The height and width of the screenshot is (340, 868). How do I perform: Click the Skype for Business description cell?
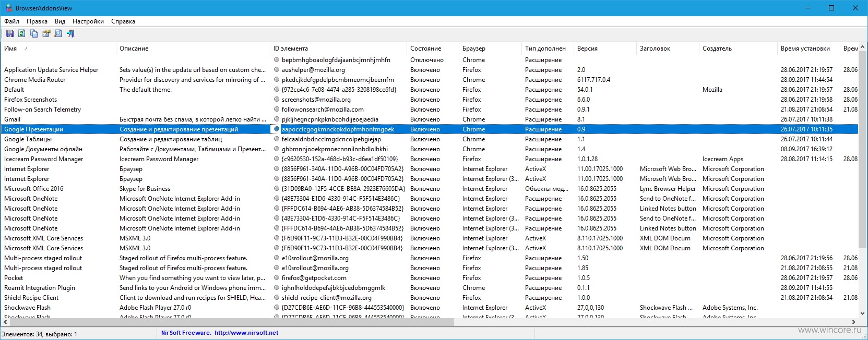click(145, 189)
